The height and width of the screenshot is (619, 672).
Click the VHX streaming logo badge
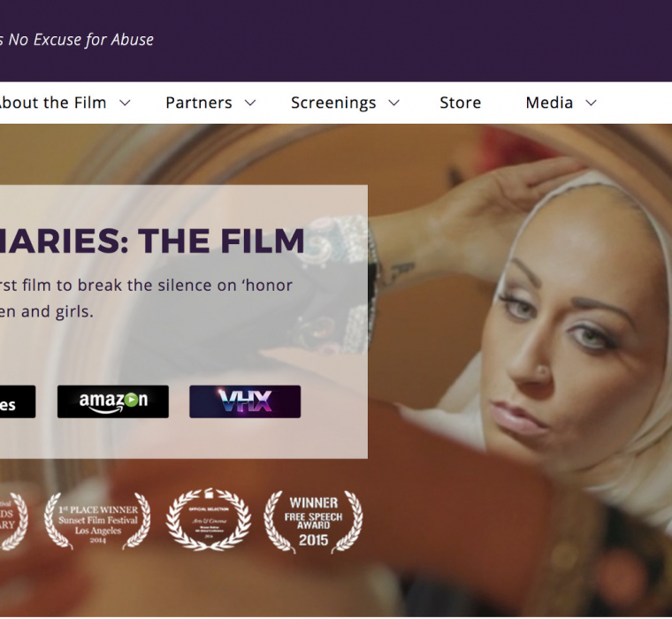tap(245, 401)
